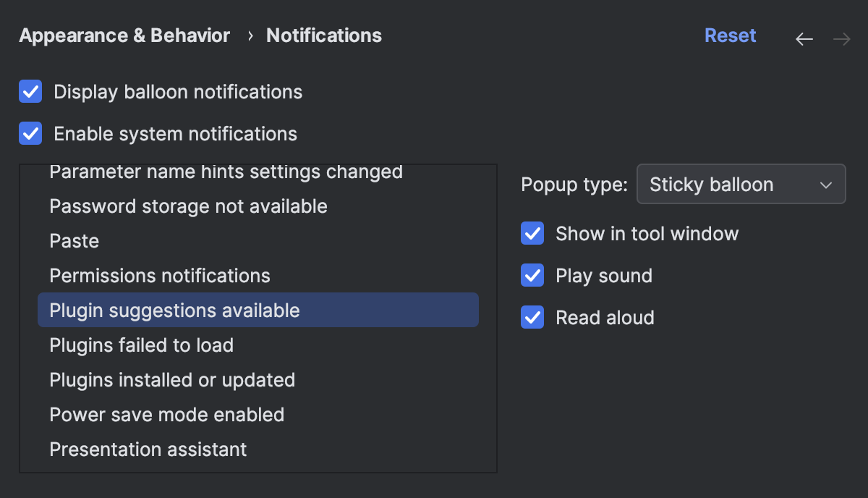Select Plugins installed or updated

(172, 379)
